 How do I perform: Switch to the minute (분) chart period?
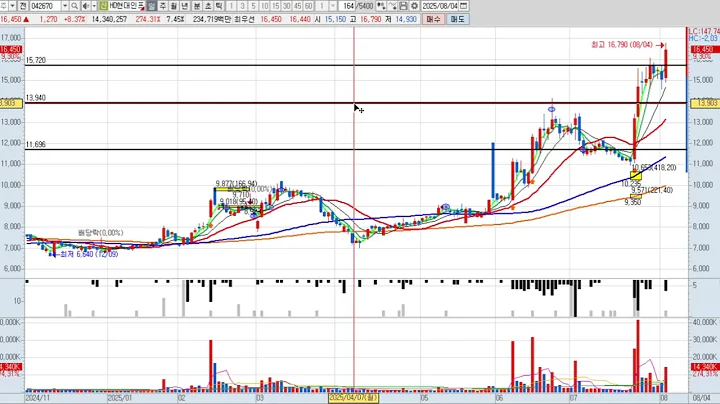click(197, 6)
